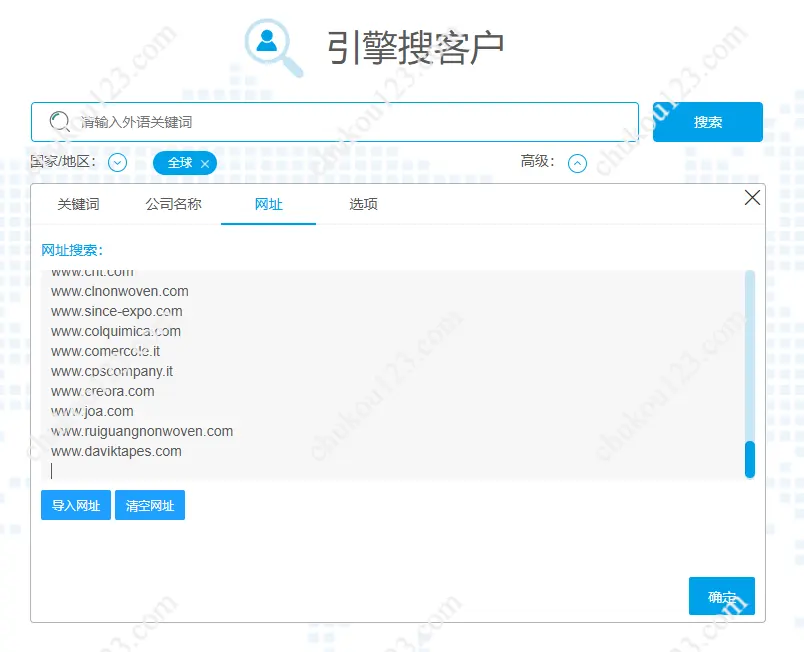Image resolution: width=804 pixels, height=652 pixels.
Task: Click the URL list scrollbar thumb
Action: pos(750,459)
